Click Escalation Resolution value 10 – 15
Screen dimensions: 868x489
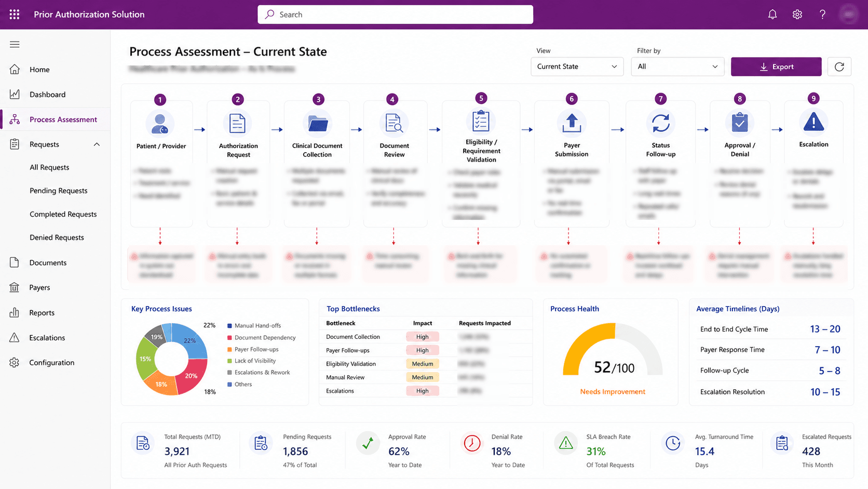(x=825, y=392)
